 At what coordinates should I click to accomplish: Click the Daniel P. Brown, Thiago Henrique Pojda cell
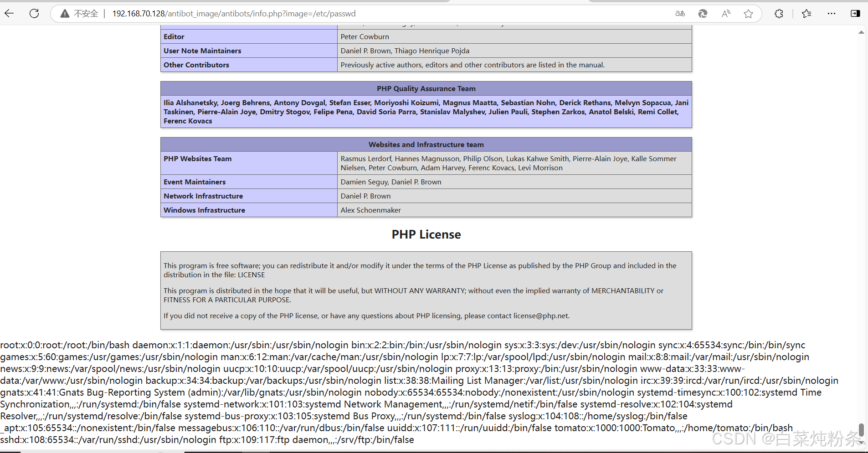(514, 51)
